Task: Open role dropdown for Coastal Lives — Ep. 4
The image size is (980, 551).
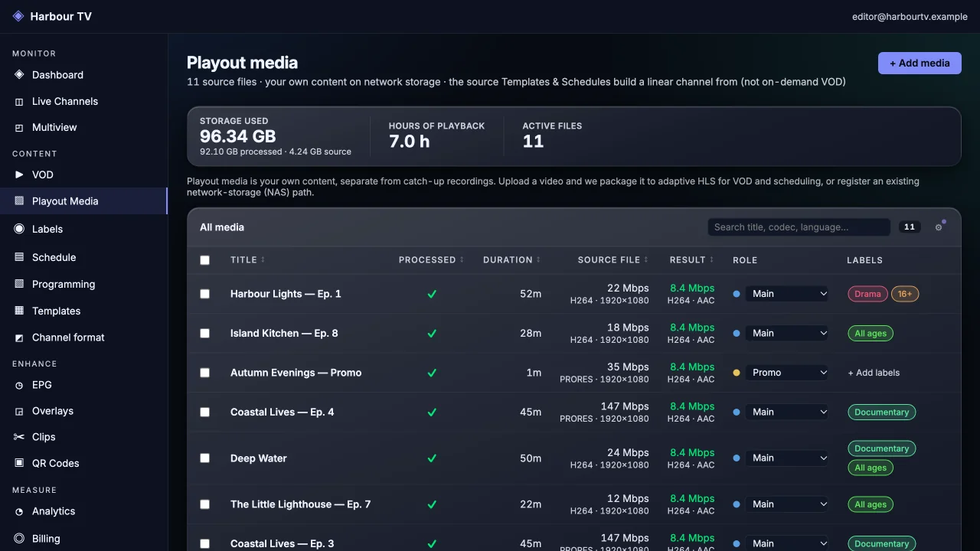Action: 786,412
